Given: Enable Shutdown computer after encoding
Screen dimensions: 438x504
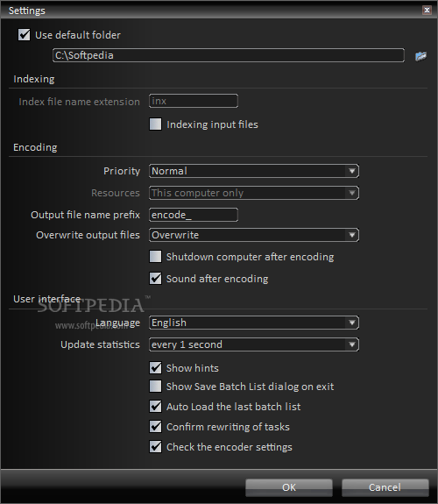Looking at the screenshot, I should pyautogui.click(x=156, y=257).
